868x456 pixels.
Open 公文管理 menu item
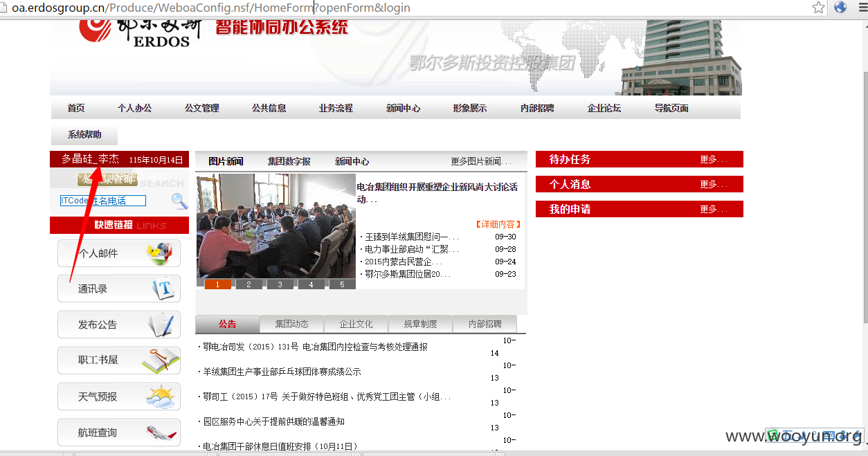[201, 108]
